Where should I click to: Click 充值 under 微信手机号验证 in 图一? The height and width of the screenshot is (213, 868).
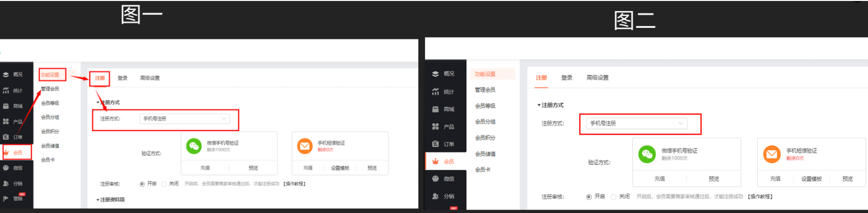pos(205,168)
